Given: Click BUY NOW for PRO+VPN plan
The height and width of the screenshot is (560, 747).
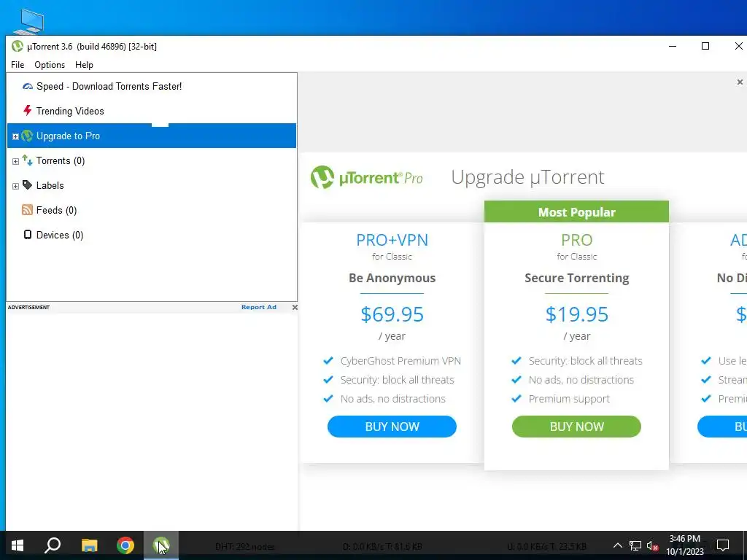Looking at the screenshot, I should (x=392, y=426).
